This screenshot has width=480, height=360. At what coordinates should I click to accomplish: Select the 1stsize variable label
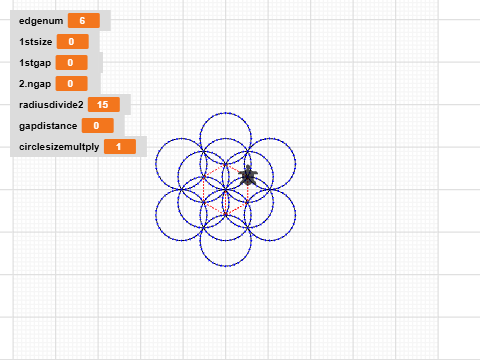36,42
